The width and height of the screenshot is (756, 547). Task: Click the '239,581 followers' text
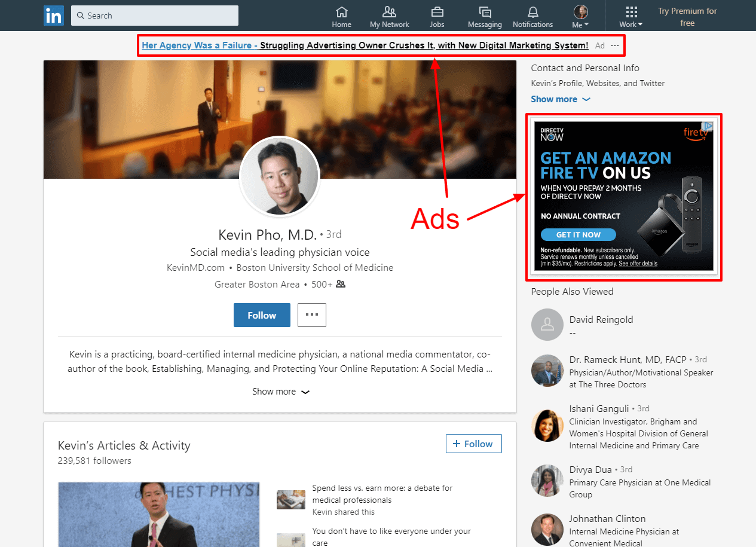tap(94, 460)
